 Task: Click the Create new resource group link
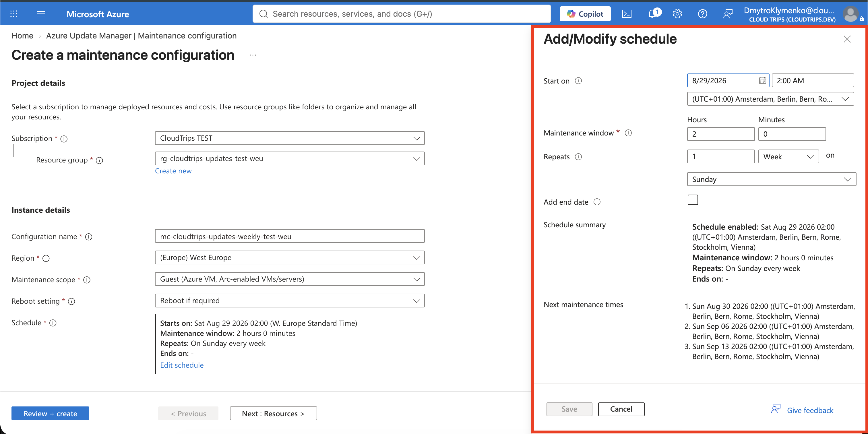click(x=173, y=171)
